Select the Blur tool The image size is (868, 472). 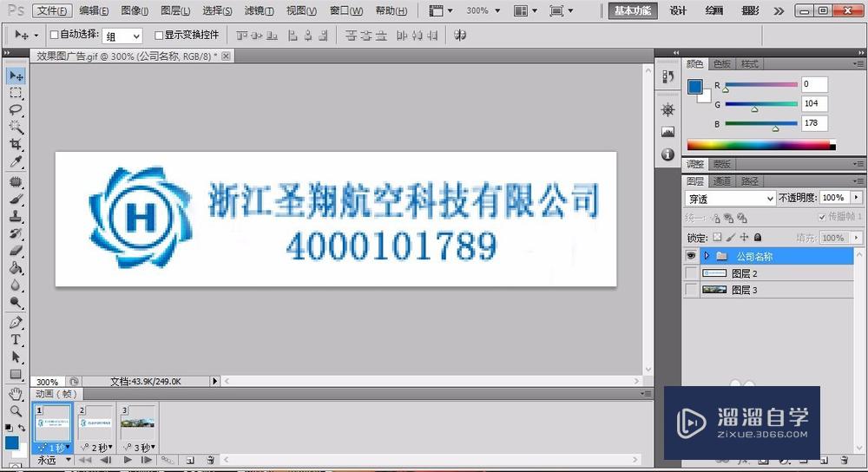point(16,285)
